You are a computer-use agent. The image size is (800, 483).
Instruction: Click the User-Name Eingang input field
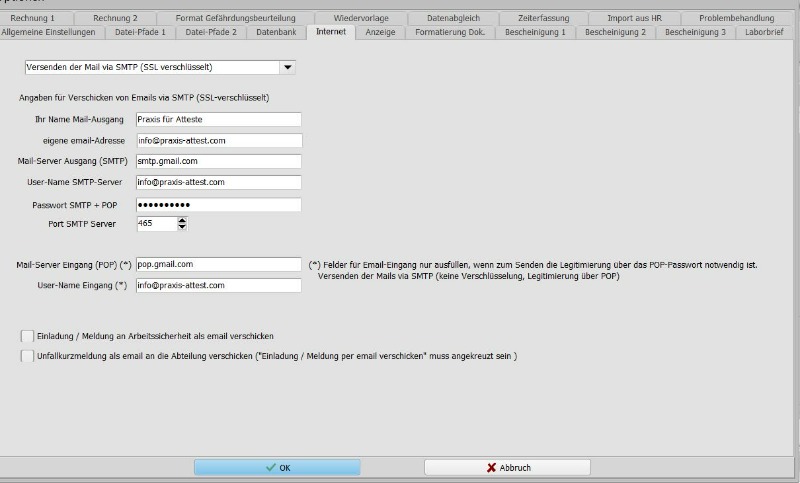click(x=218, y=285)
